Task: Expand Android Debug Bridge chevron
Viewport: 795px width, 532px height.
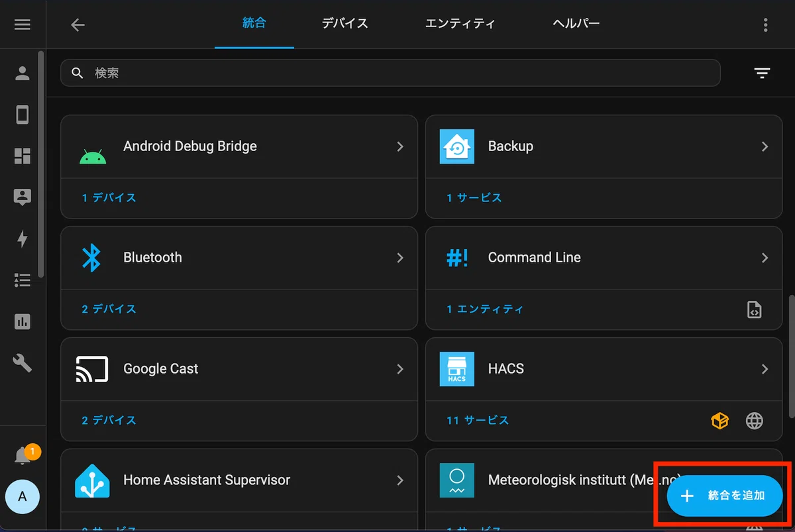Action: [400, 146]
